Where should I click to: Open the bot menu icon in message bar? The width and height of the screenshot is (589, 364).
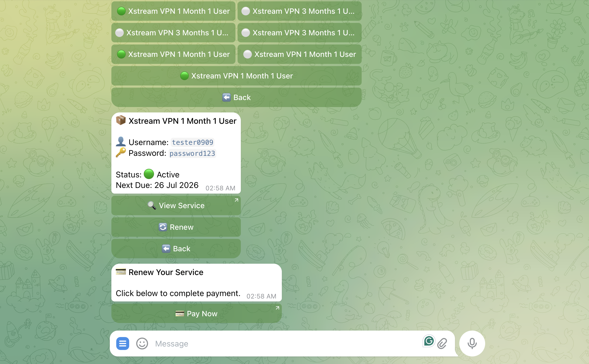coord(122,344)
